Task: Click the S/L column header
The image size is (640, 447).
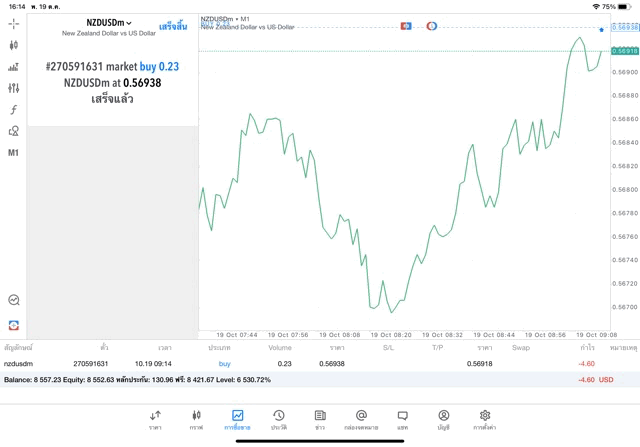Action: (x=388, y=348)
